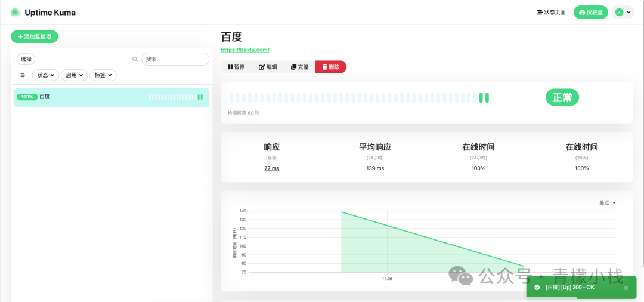This screenshot has width=644, height=302.
Task: Clone the monitor with 克隆 button
Action: (x=299, y=67)
